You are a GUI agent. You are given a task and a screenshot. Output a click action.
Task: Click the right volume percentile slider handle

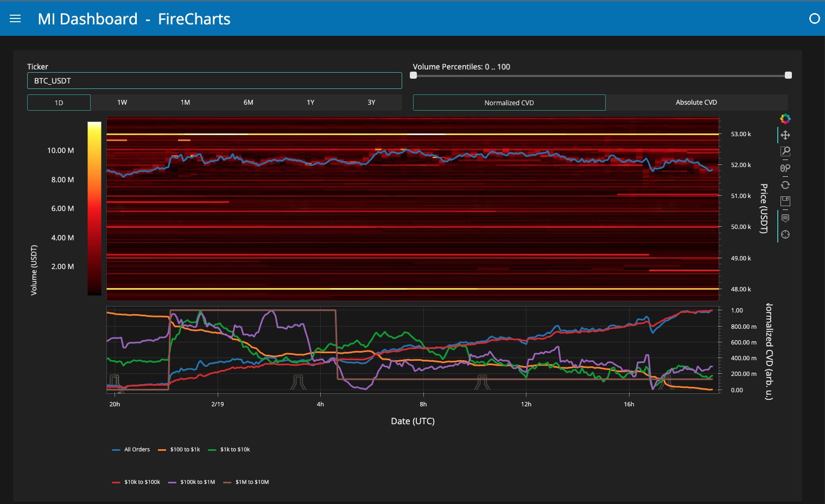point(788,75)
